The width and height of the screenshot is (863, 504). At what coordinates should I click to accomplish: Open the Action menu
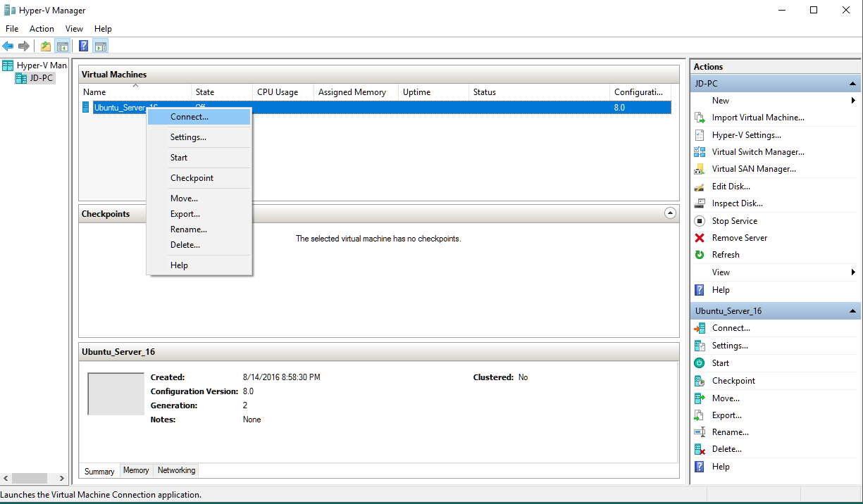[x=42, y=29]
